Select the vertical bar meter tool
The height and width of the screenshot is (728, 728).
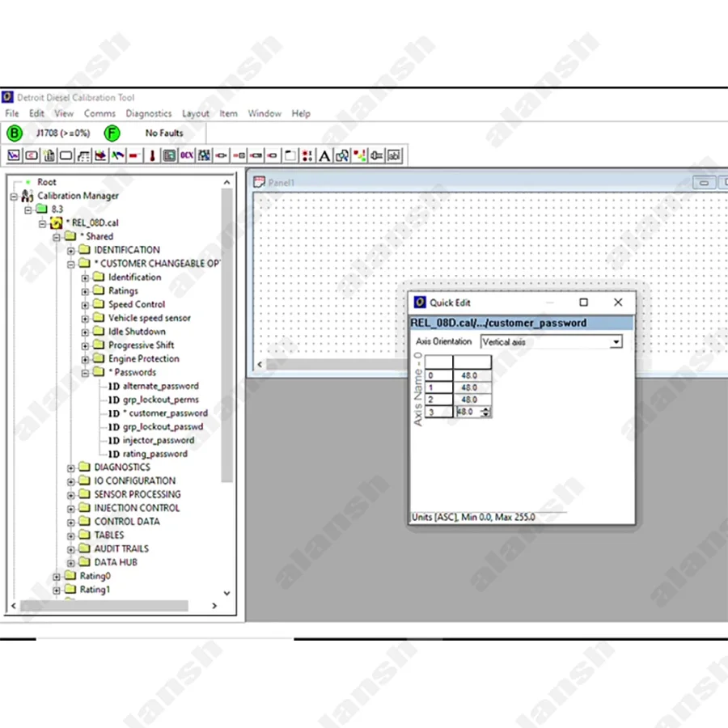[49, 155]
